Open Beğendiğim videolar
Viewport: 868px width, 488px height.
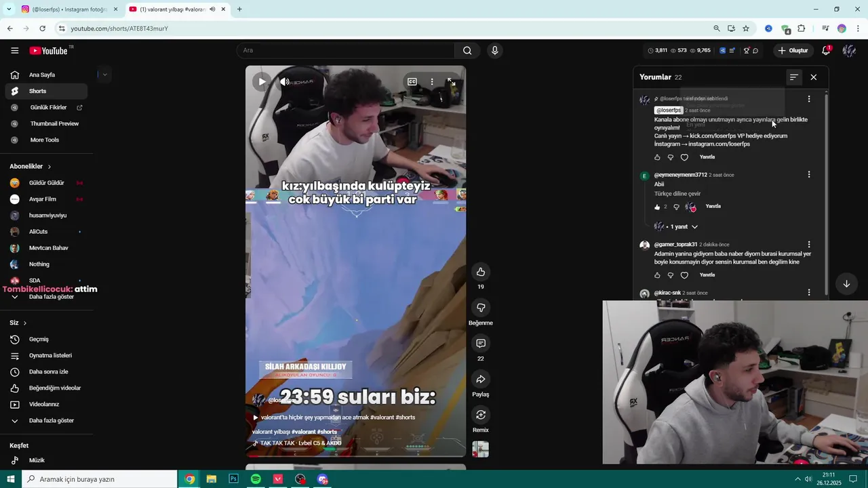click(46, 388)
